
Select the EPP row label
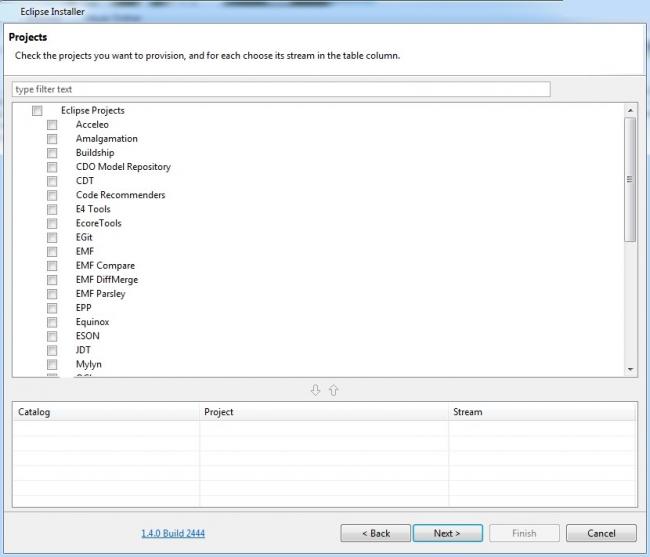pos(83,308)
